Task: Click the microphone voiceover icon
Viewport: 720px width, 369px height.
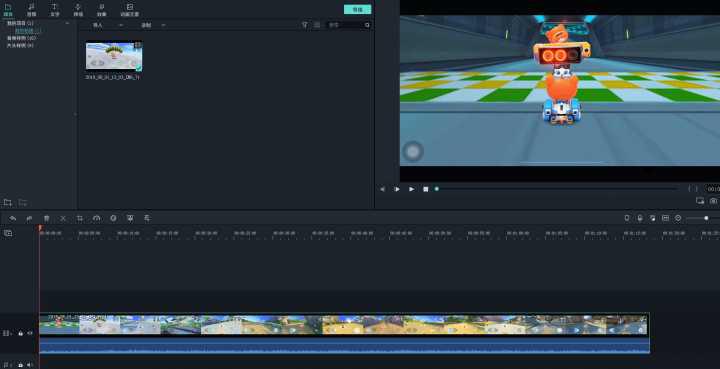Action: tap(640, 218)
